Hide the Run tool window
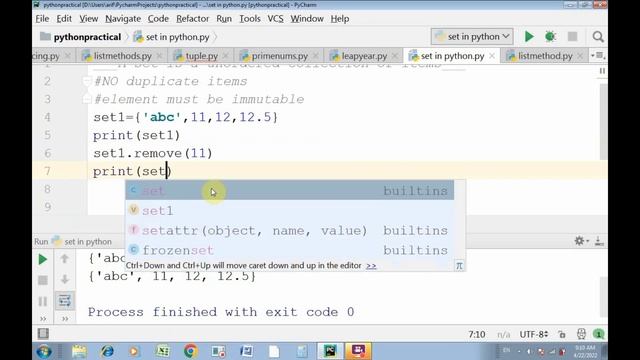Screen dimensions: 640x360 pos(599,241)
